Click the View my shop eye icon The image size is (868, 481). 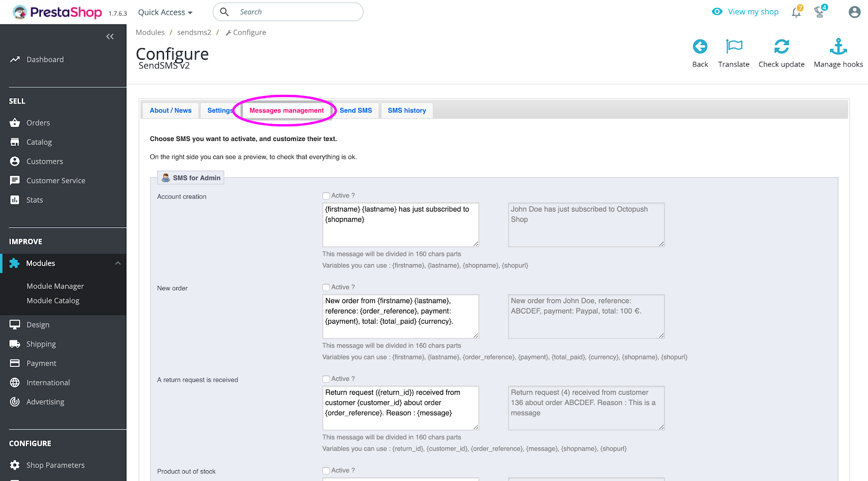tap(717, 12)
